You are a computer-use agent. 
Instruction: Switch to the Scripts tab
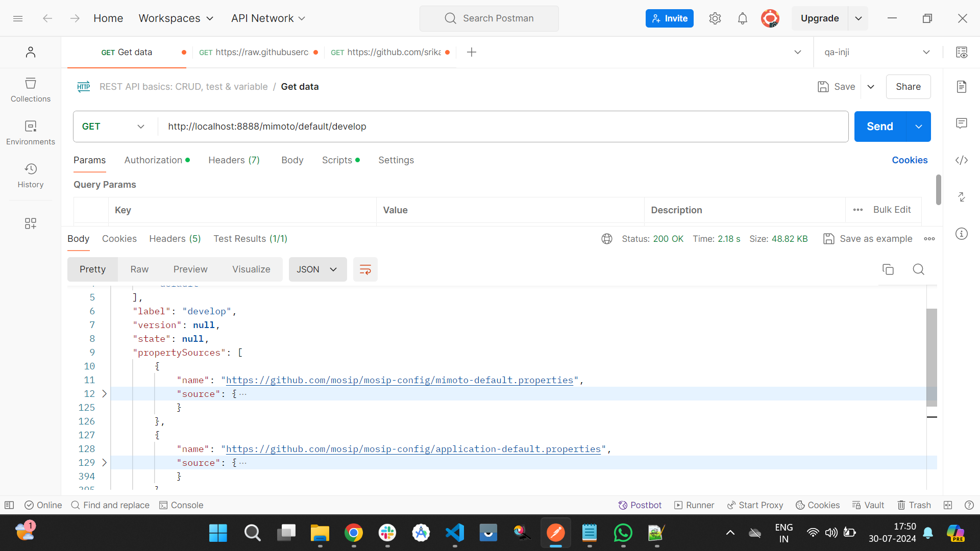[x=341, y=160]
